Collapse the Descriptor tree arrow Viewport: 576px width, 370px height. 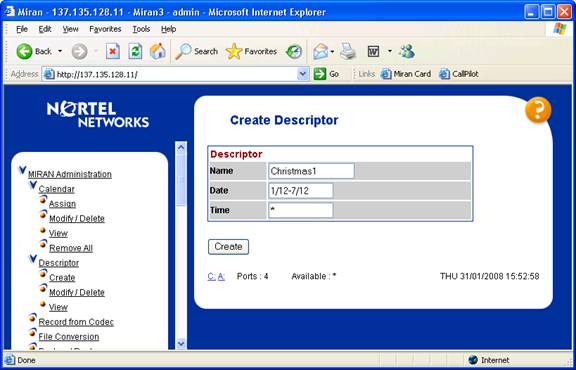coord(33,259)
